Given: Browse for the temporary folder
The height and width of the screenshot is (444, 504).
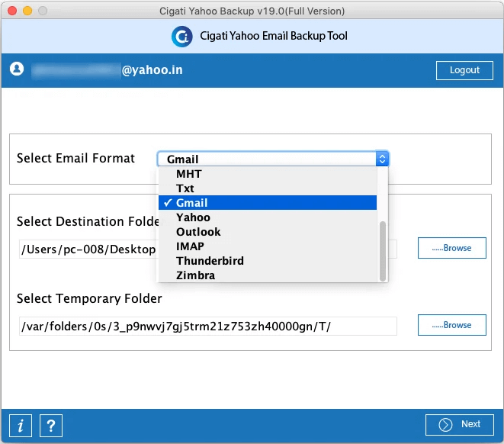Looking at the screenshot, I should [x=452, y=325].
